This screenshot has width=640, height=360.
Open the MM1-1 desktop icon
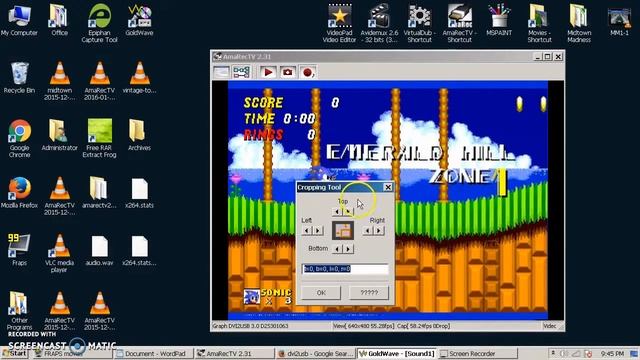pyautogui.click(x=619, y=20)
